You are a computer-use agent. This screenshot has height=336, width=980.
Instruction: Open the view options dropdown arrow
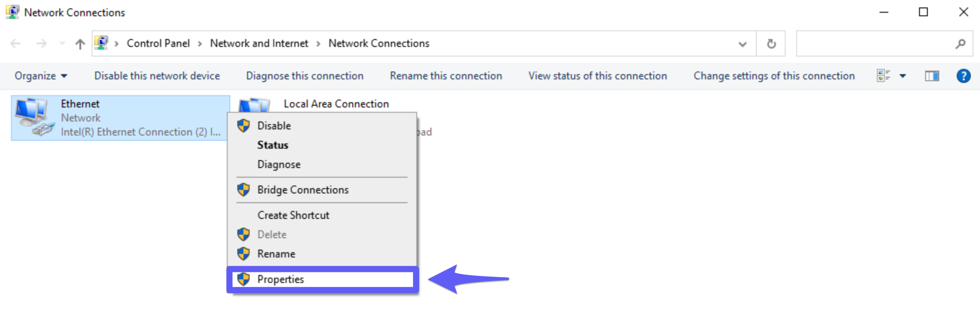click(x=903, y=76)
